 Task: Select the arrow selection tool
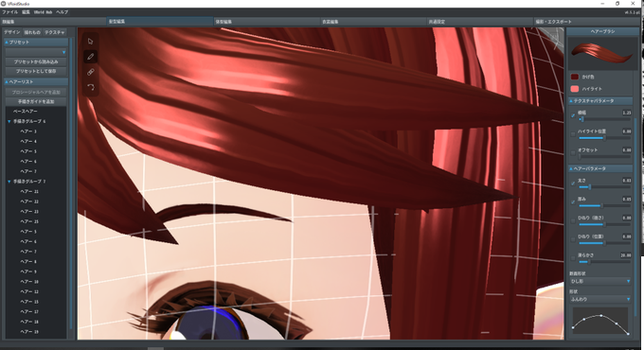click(x=91, y=41)
